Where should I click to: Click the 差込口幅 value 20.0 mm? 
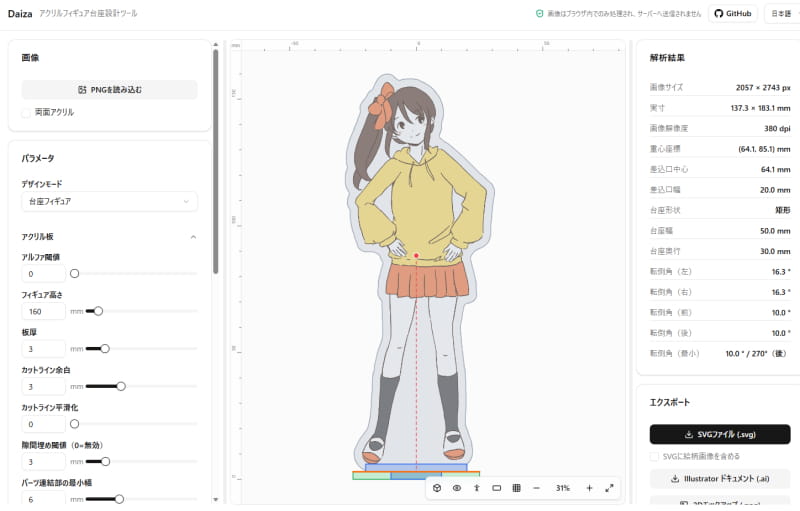coord(775,190)
